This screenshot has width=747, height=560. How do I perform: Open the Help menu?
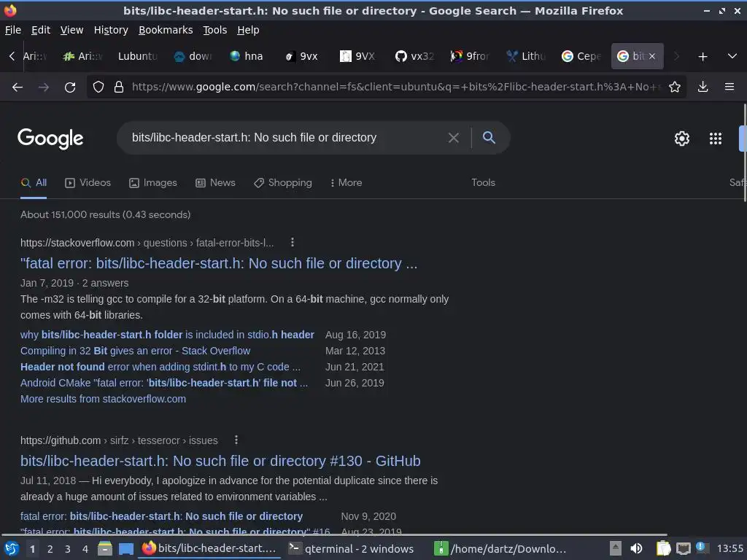click(x=248, y=30)
